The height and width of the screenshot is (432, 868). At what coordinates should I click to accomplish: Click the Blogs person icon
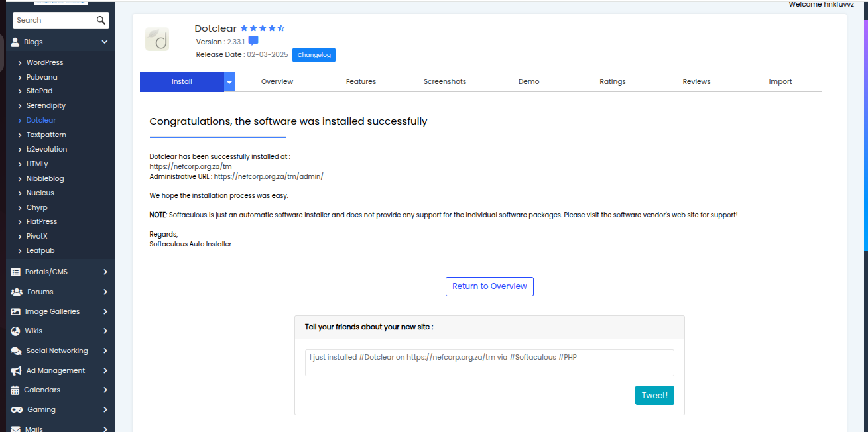pyautogui.click(x=15, y=42)
